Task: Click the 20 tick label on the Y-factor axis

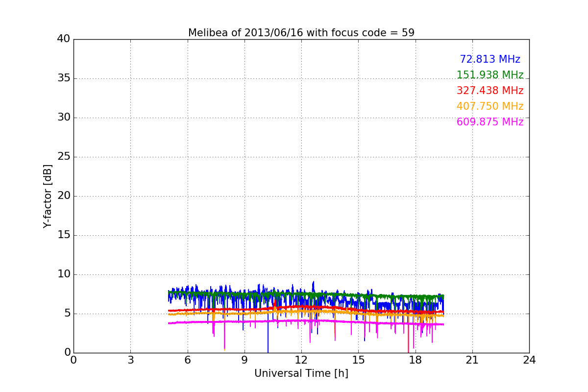Action: 63,196
